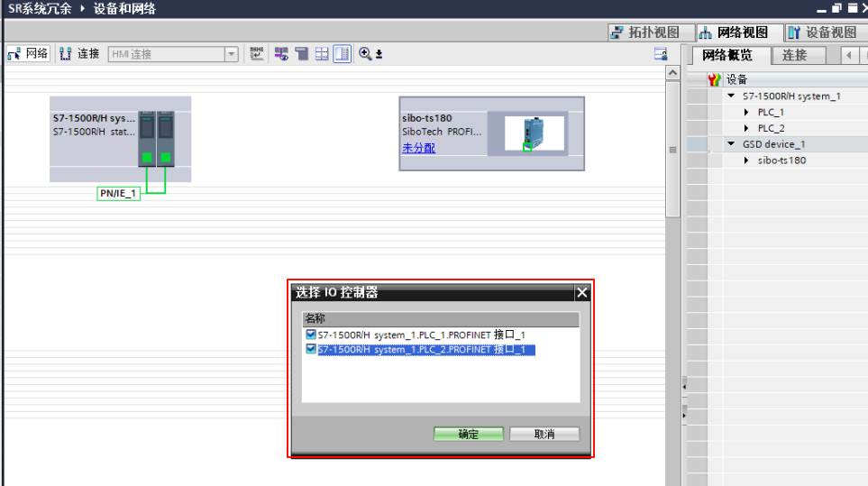Select sibo-ts180 in the network overview
This screenshot has height=486, width=868.
click(781, 160)
